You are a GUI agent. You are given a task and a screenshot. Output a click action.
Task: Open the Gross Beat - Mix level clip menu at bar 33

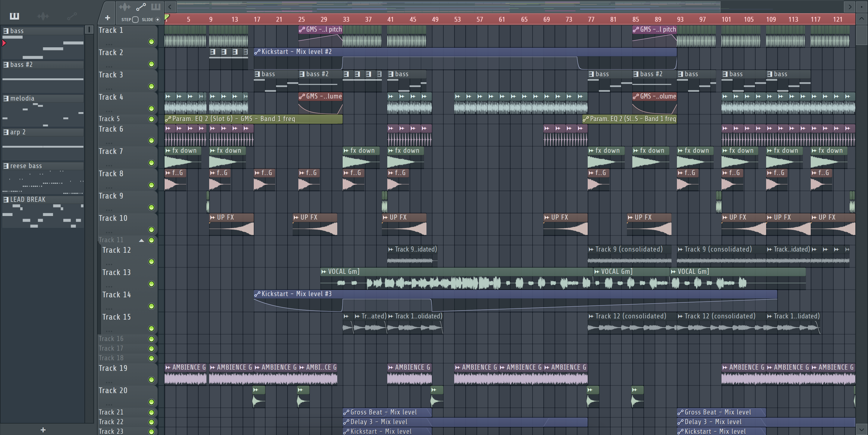coord(346,412)
